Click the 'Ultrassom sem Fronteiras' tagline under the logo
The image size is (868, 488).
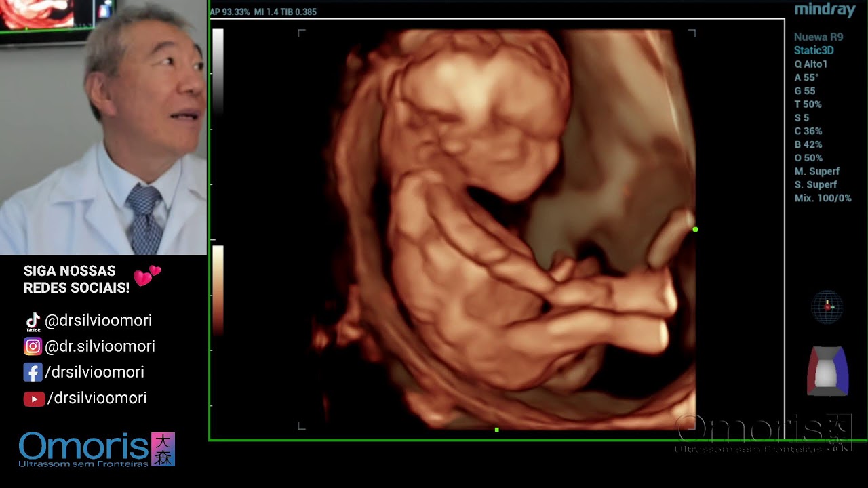click(83, 464)
